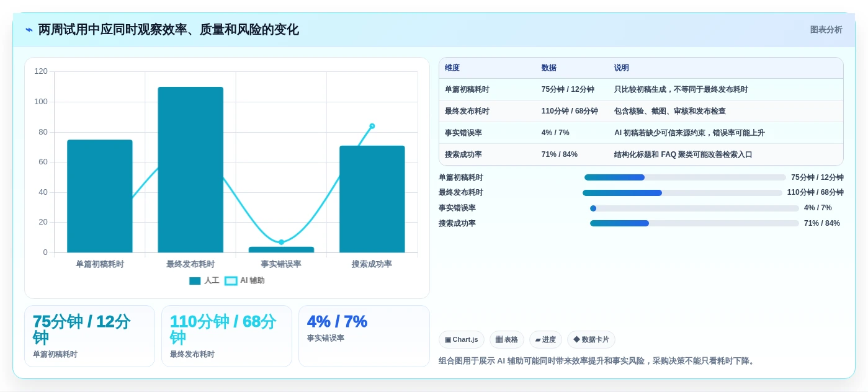Click the AI 初稿若缺少可信来源约束 description cell
Screen dimensions: 868x392
(689, 133)
